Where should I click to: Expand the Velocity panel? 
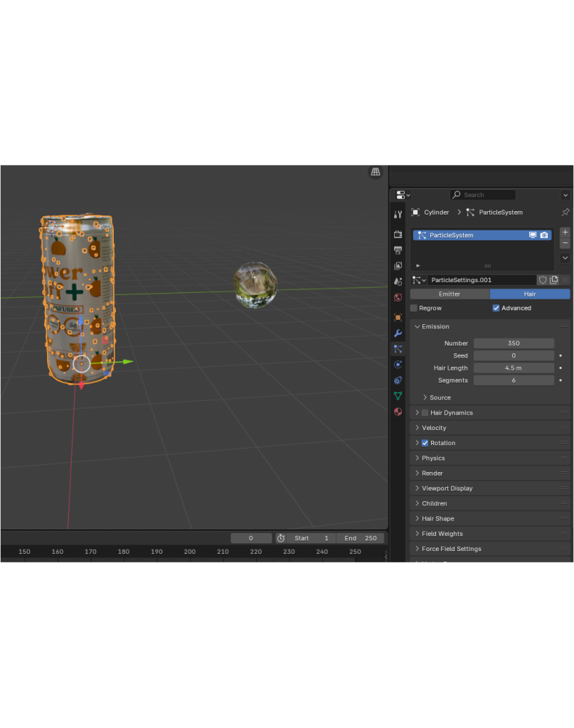434,428
